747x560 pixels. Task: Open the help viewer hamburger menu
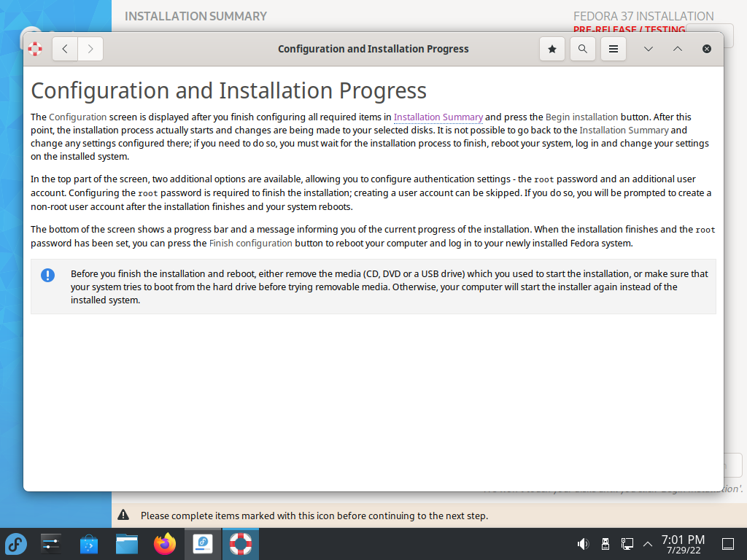(614, 49)
